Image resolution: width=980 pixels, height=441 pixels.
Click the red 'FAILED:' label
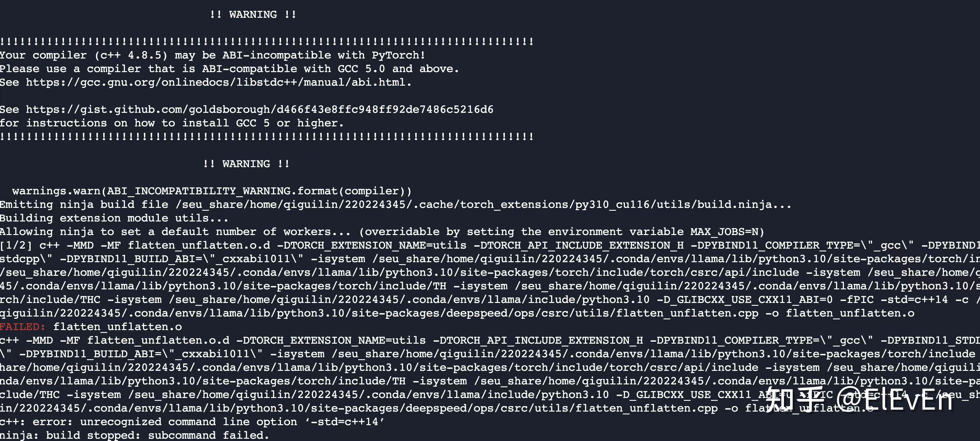22,327
